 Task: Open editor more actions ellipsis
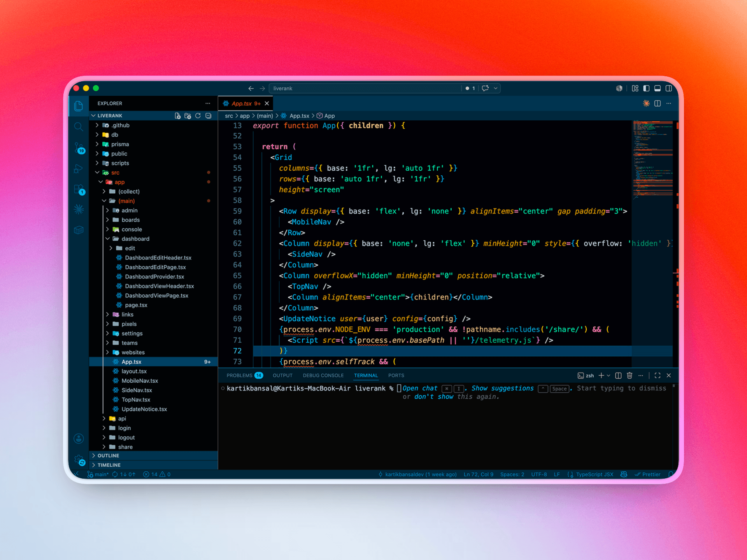(x=669, y=103)
